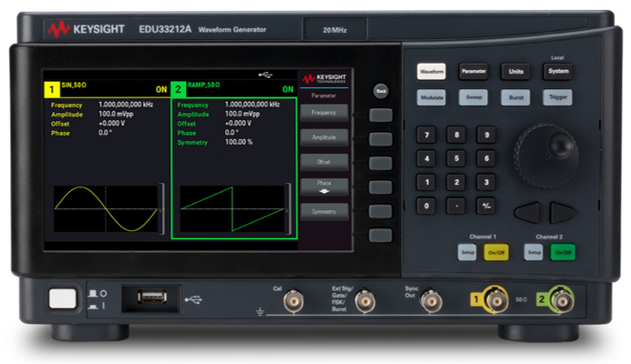
Task: Tap keypad digit 2
Action: [x=456, y=182]
